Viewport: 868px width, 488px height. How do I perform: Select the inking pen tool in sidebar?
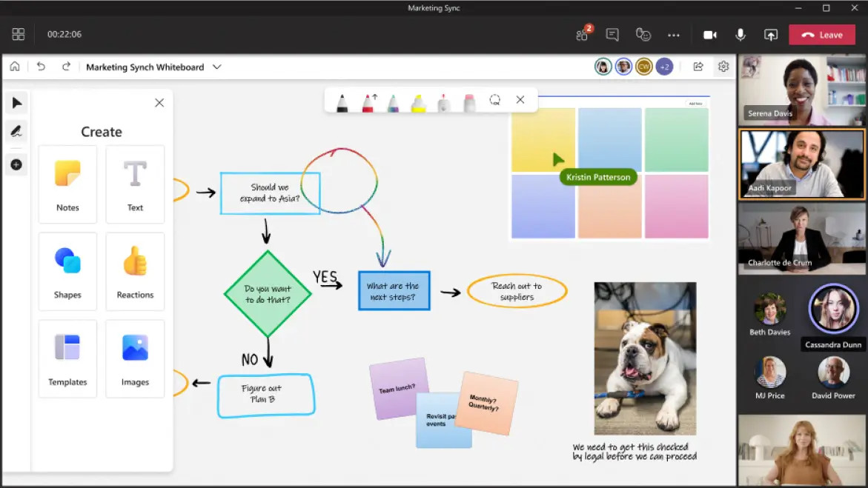16,132
